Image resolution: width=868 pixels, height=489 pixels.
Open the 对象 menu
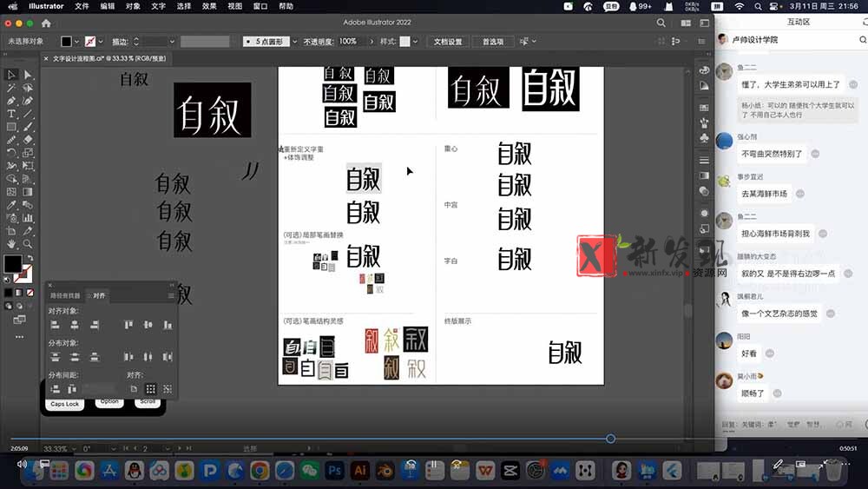(x=133, y=6)
